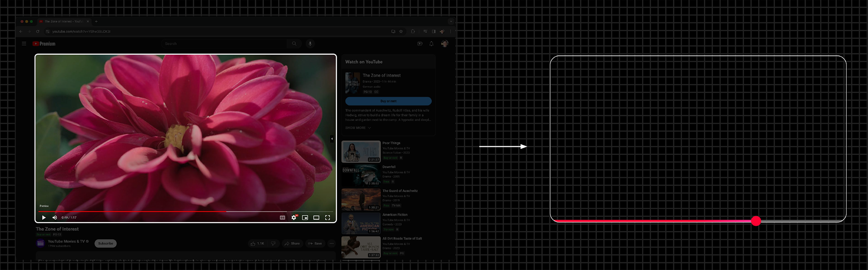The height and width of the screenshot is (270, 868).
Task: Share the video using the Share button
Action: [x=292, y=243]
